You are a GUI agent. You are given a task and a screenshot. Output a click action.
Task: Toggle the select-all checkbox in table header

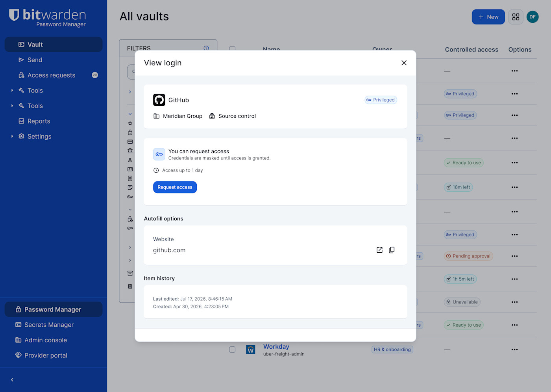point(232,48)
